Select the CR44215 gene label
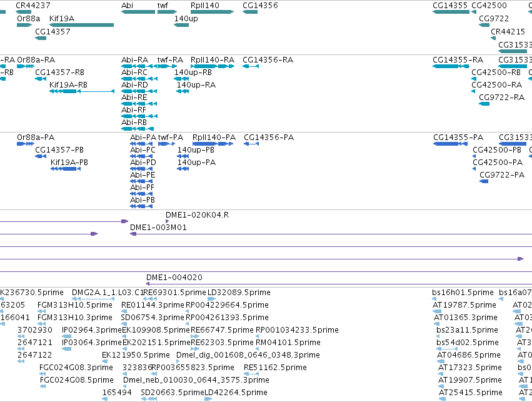Screen dimensions: 532x402 508,31
